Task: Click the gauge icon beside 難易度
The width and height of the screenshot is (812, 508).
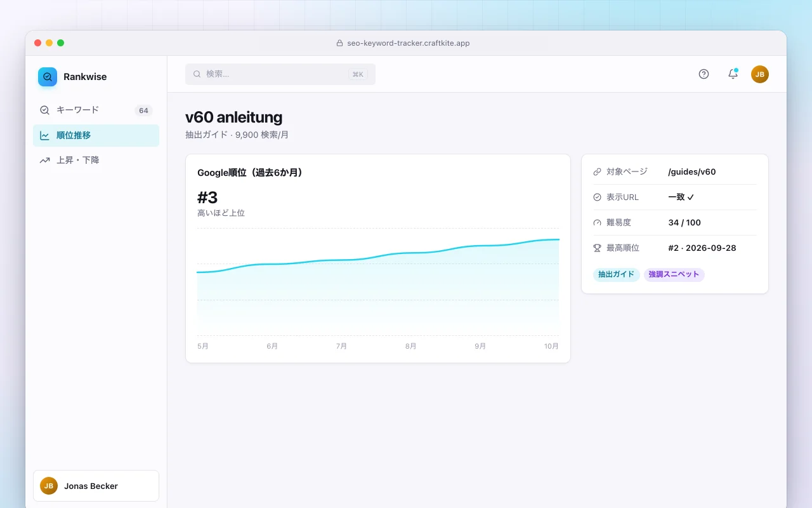Action: [x=597, y=222]
